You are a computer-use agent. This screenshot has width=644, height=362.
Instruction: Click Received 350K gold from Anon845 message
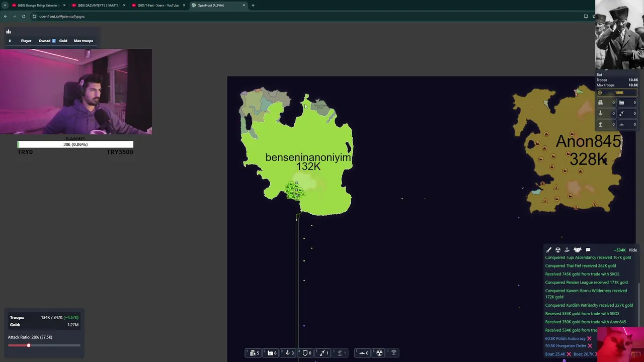pyautogui.click(x=586, y=322)
